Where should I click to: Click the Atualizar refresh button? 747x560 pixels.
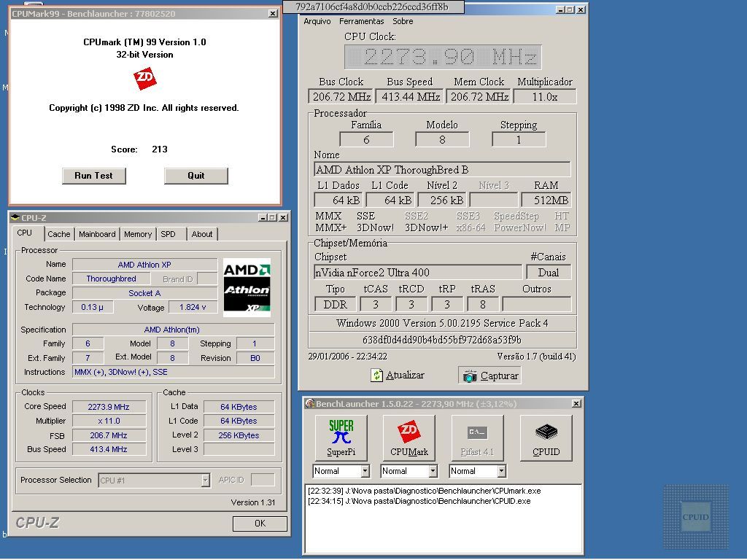pyautogui.click(x=398, y=376)
